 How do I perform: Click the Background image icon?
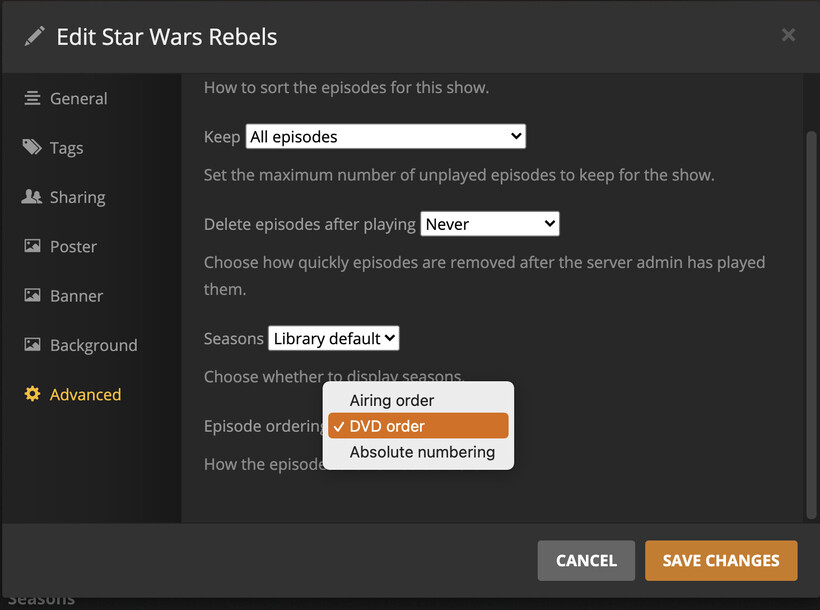click(32, 344)
